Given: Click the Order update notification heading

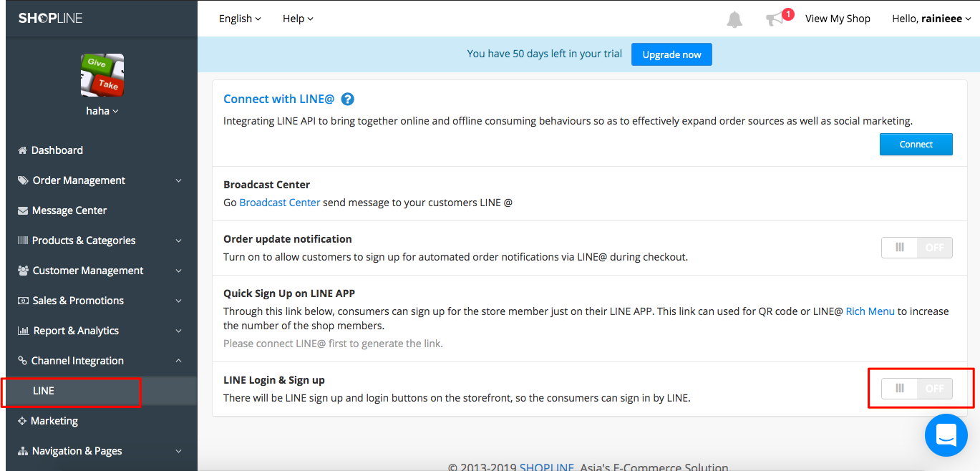Looking at the screenshot, I should [288, 239].
